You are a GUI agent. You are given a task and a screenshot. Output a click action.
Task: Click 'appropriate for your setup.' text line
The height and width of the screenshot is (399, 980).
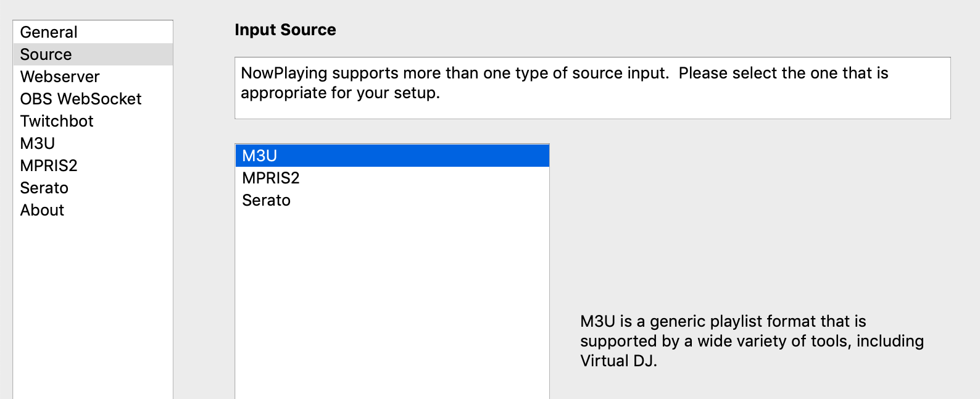coord(340,93)
